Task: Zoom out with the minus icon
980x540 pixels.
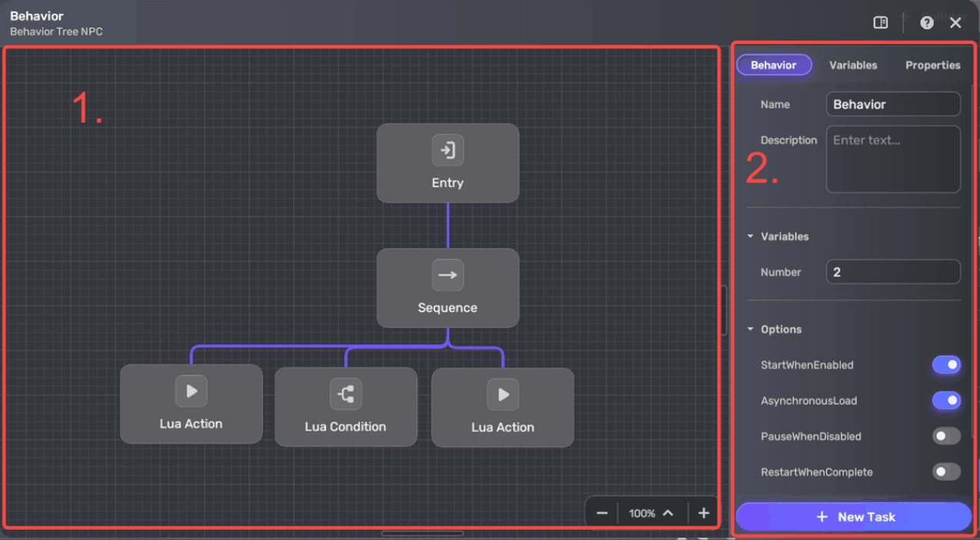Action: click(602, 513)
